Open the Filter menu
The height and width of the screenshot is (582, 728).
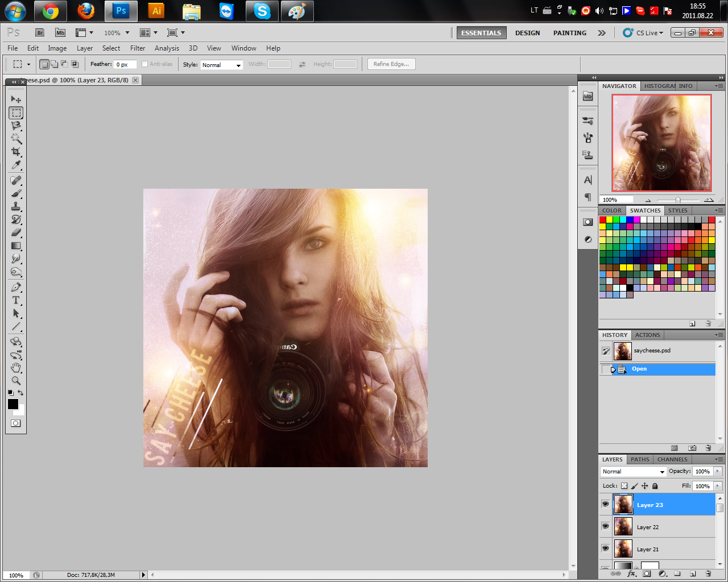(138, 48)
